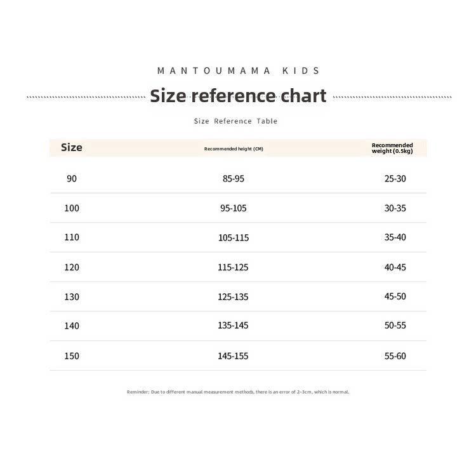The image size is (476, 476).
Task: Click the 145-155 height cell
Action: (234, 356)
